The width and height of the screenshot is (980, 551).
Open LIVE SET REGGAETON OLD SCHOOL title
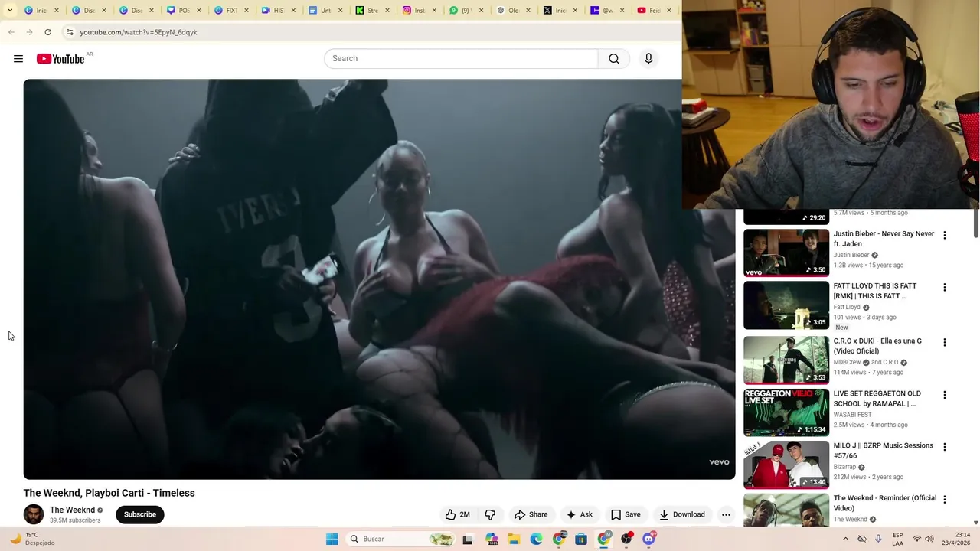tap(877, 399)
